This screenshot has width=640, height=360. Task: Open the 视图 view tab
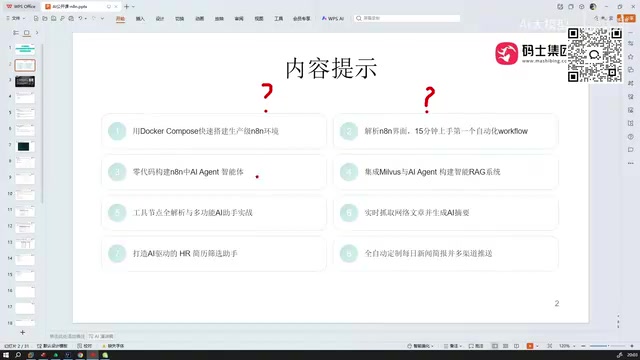click(259, 19)
